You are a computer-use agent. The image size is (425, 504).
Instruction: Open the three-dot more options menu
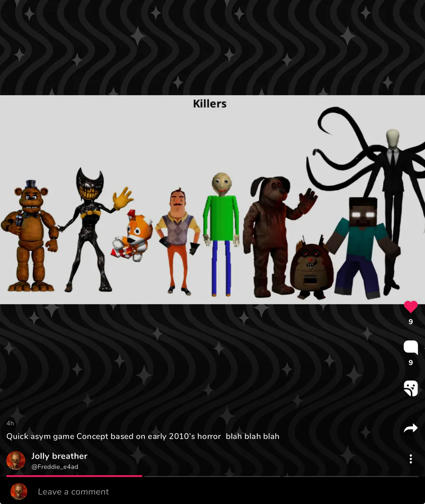(x=410, y=459)
